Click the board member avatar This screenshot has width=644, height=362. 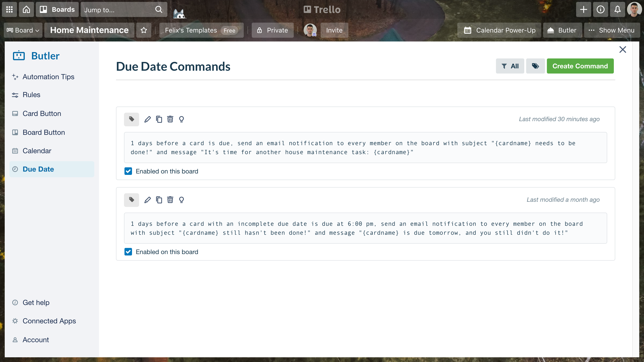(310, 30)
